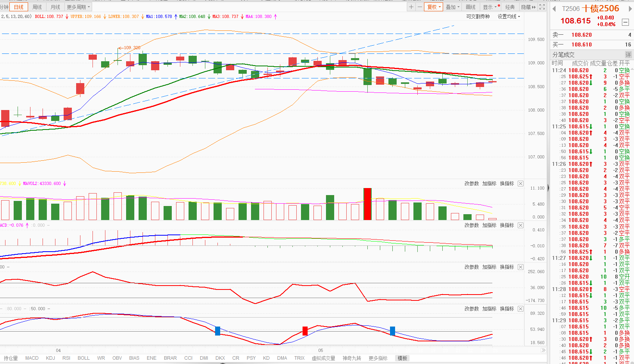Screen dimensions: 634x364
Task: Click 换指标 in volume panel
Action: [x=507, y=183]
